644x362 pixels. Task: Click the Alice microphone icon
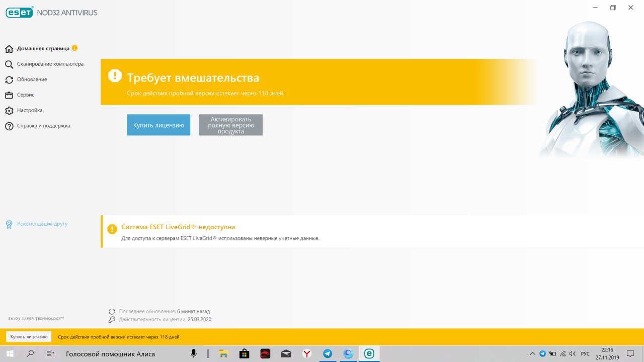tap(194, 353)
